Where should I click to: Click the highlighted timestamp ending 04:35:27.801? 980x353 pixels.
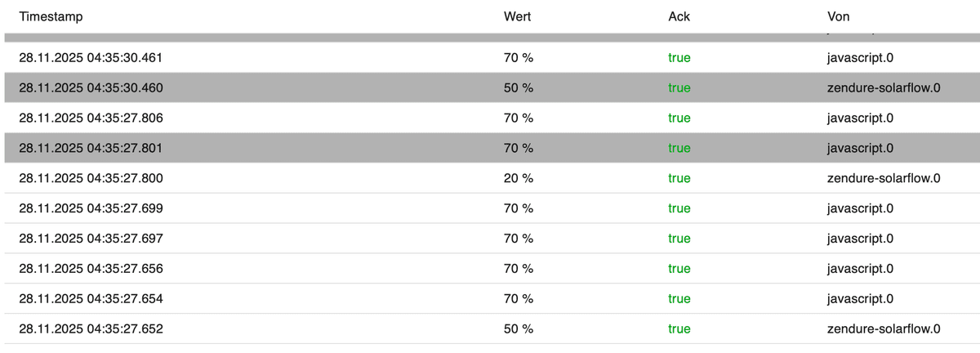coord(91,148)
